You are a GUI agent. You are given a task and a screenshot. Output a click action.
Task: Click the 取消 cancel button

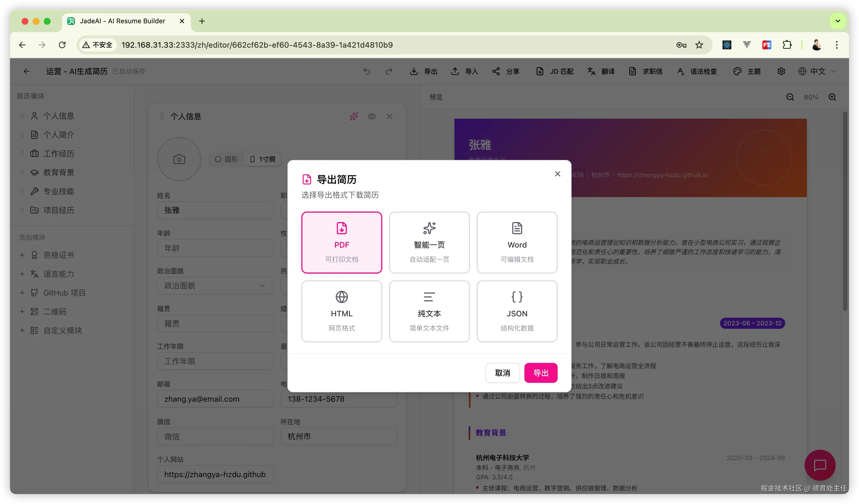502,373
